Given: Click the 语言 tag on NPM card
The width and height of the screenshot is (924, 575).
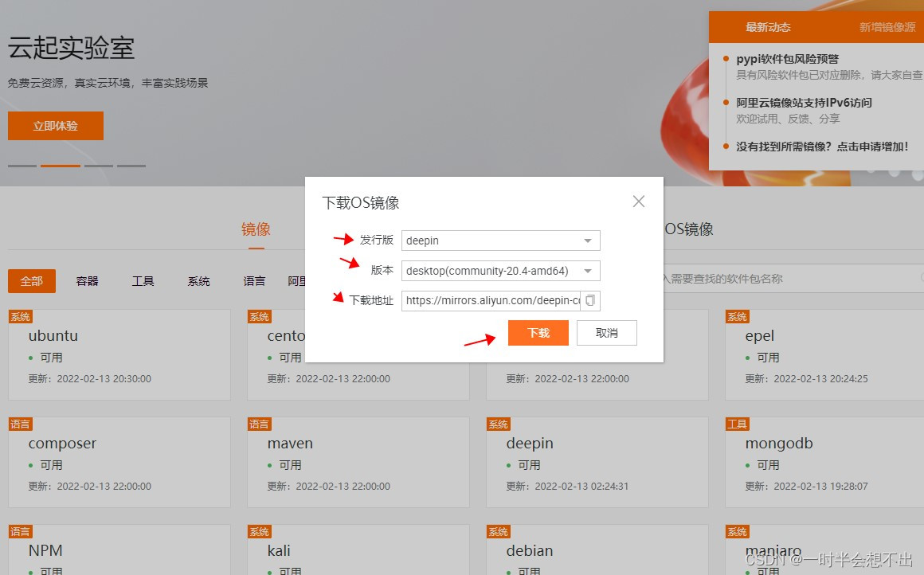Looking at the screenshot, I should (x=20, y=531).
